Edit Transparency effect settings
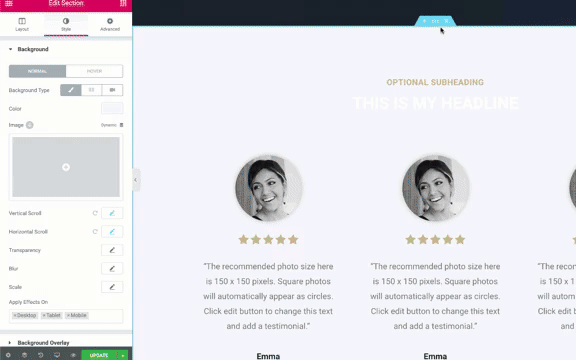The image size is (576, 360). click(x=112, y=250)
